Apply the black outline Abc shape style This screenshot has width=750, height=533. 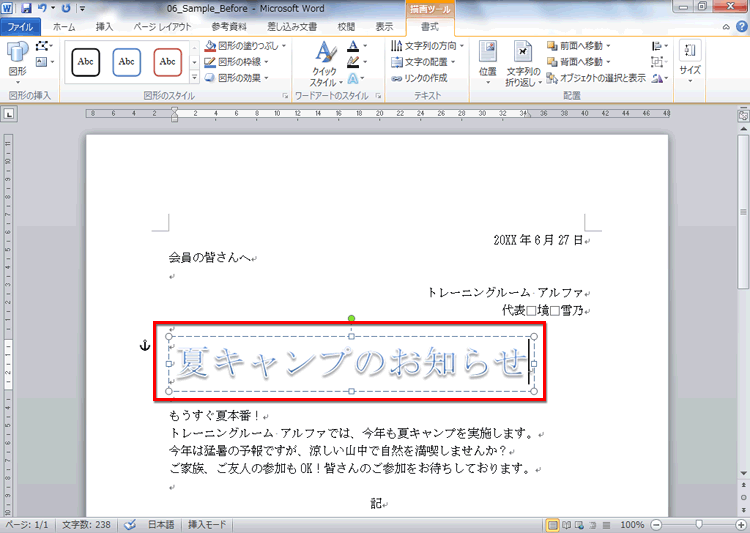click(86, 62)
